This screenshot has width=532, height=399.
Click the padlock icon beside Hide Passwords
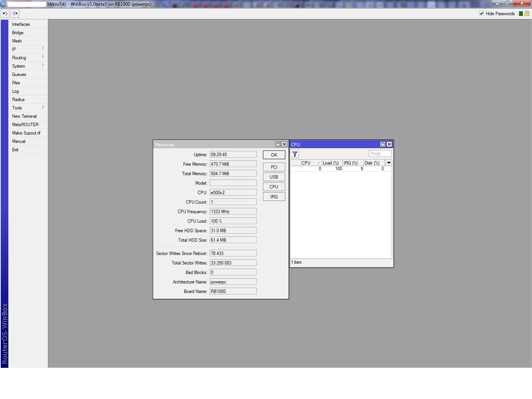[527, 13]
